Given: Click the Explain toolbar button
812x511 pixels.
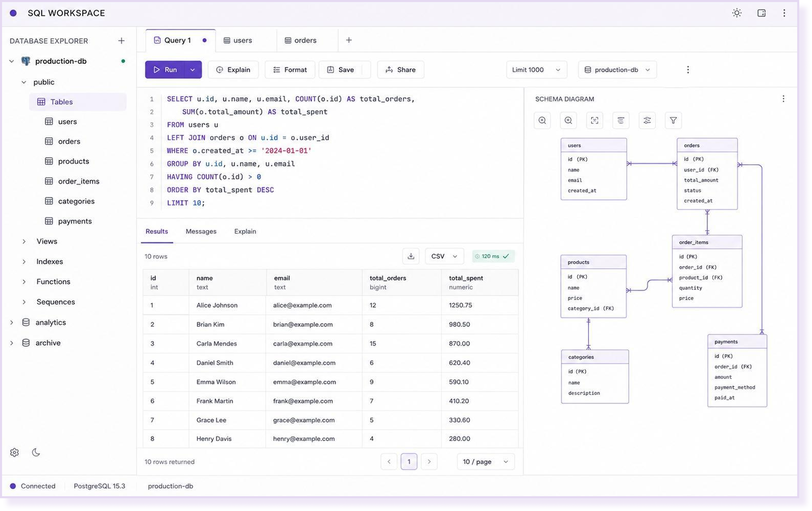Looking at the screenshot, I should tap(233, 70).
